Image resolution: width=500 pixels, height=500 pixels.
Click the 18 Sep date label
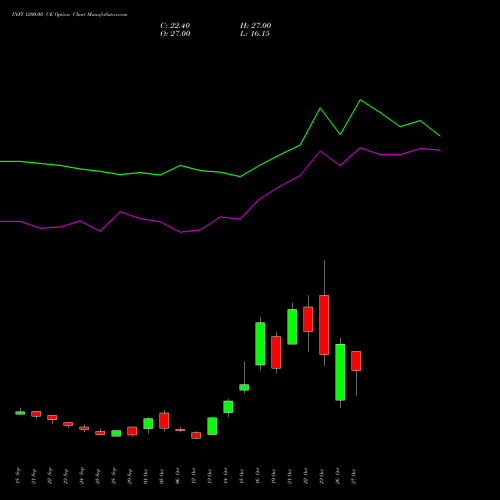(x=18, y=476)
